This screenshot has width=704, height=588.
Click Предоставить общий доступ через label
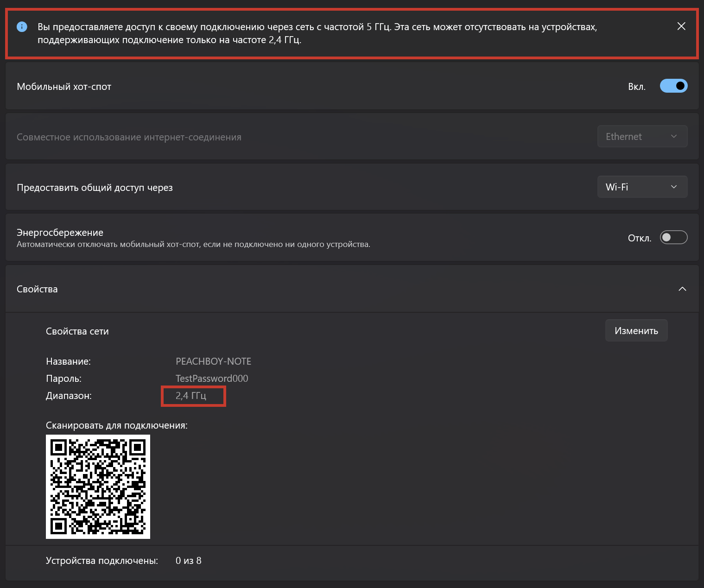(95, 188)
